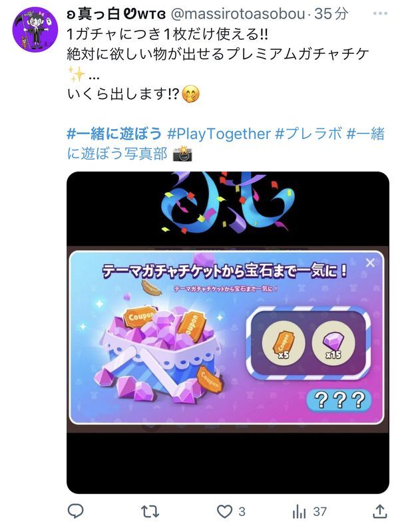Open hashtag #PlayTogether
Image resolution: width=402 pixels, height=532 pixels.
click(219, 134)
